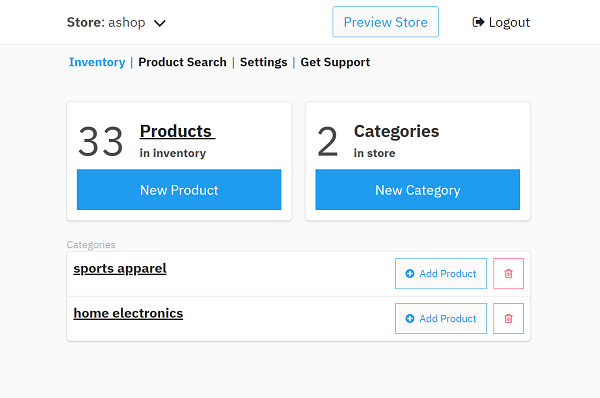Delete the sports apparel category via trash icon

click(508, 274)
